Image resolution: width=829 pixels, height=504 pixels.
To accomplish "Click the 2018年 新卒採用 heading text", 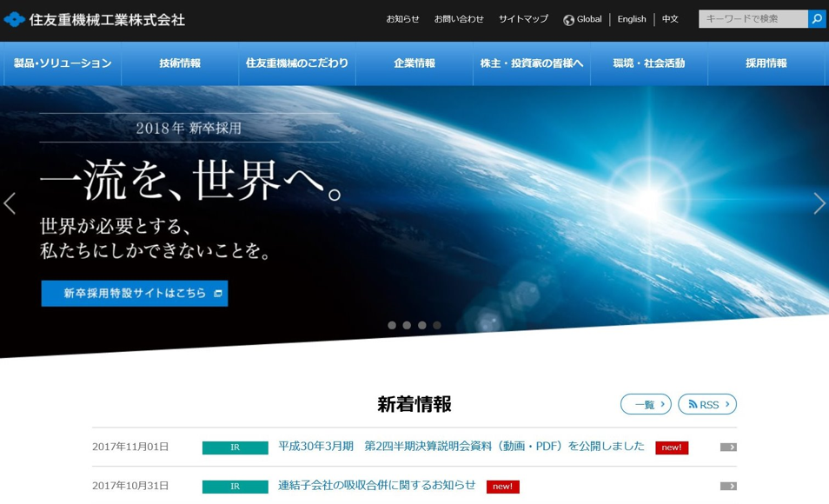I will coord(189,128).
